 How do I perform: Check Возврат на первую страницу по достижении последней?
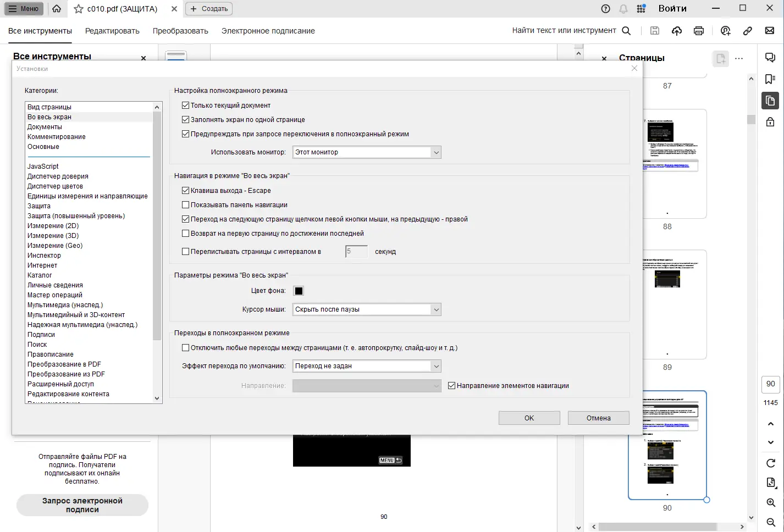click(x=186, y=233)
